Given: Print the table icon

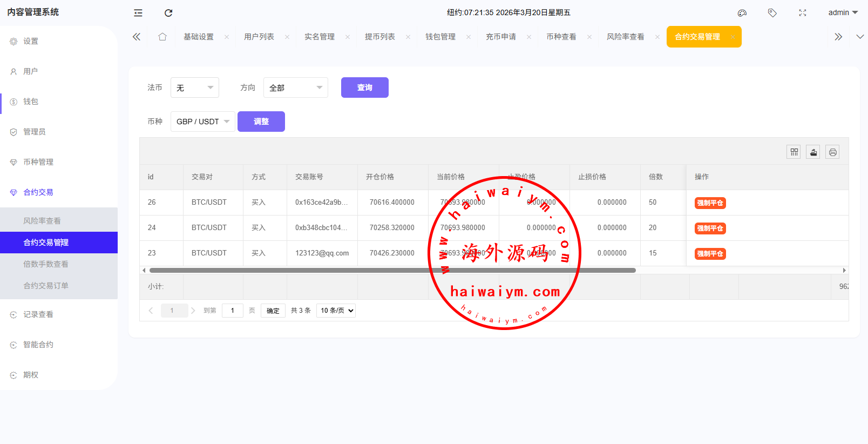Looking at the screenshot, I should pyautogui.click(x=833, y=152).
